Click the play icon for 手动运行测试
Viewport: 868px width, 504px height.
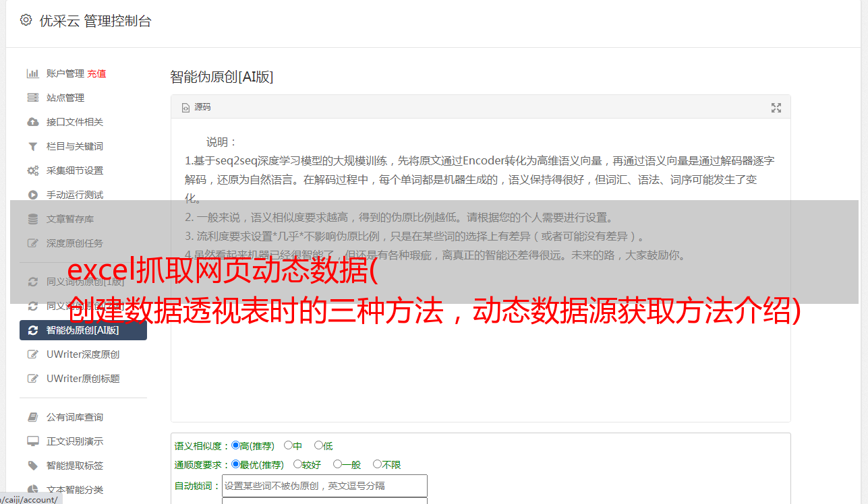click(32, 195)
